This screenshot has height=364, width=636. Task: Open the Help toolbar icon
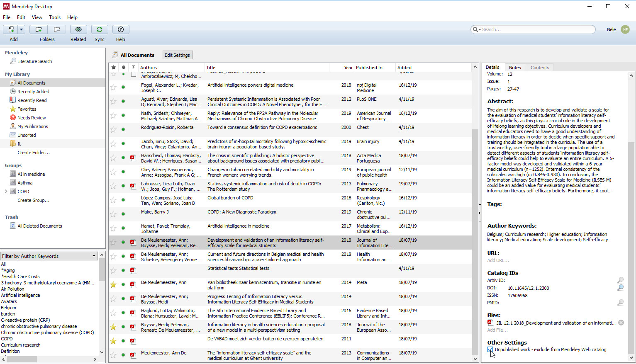(121, 29)
